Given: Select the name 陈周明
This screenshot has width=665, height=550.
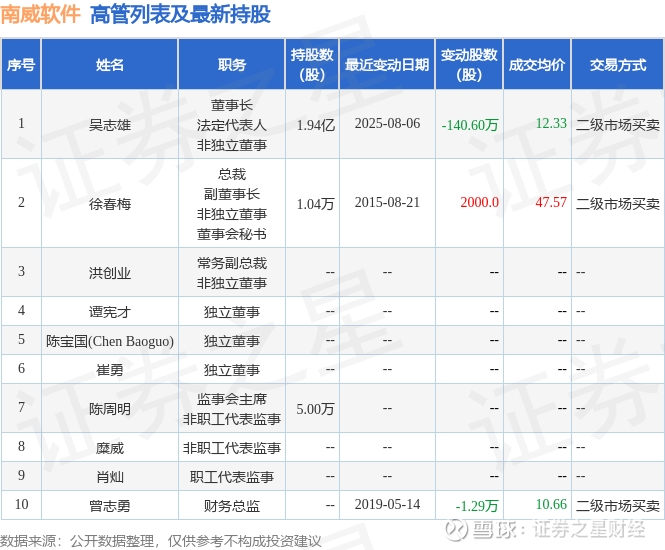Looking at the screenshot, I should pyautogui.click(x=109, y=409).
